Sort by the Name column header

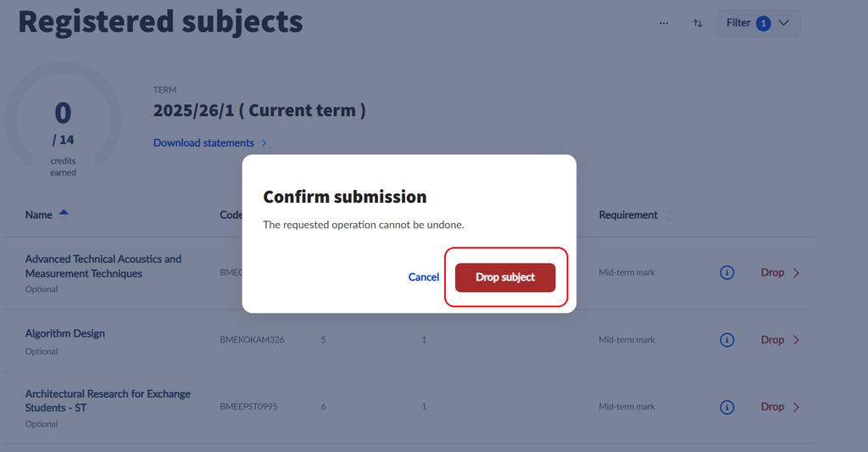39,215
